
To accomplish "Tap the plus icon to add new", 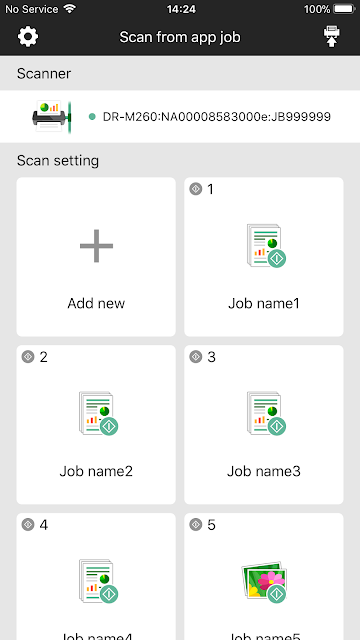I will 96,246.
